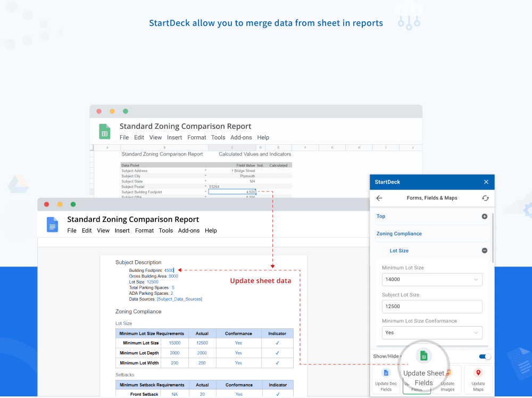Go back in StartDeck panel
532x398 pixels.
click(x=379, y=198)
